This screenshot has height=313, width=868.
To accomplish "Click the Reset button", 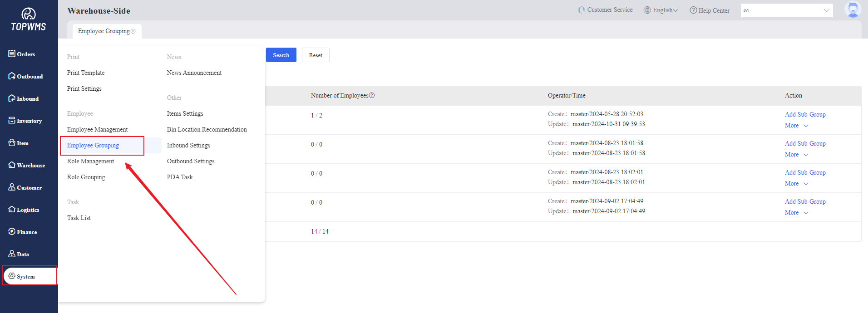I will (x=316, y=55).
